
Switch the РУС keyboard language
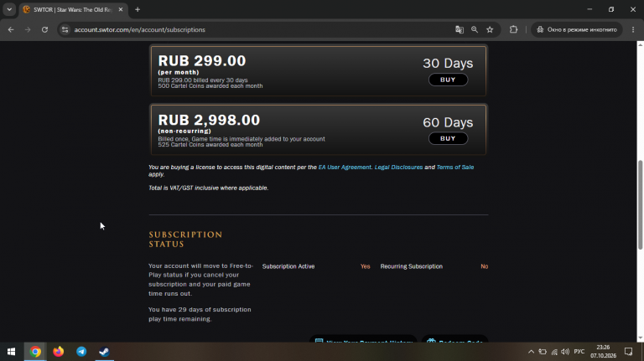(579, 352)
